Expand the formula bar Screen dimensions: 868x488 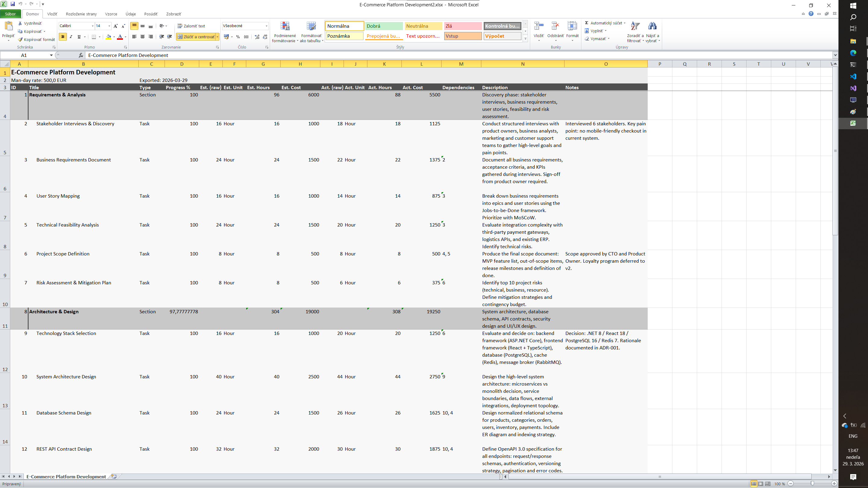coord(835,55)
